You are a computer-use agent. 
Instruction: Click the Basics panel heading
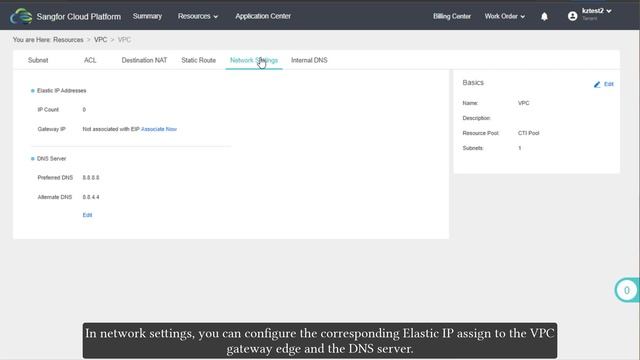tap(473, 82)
